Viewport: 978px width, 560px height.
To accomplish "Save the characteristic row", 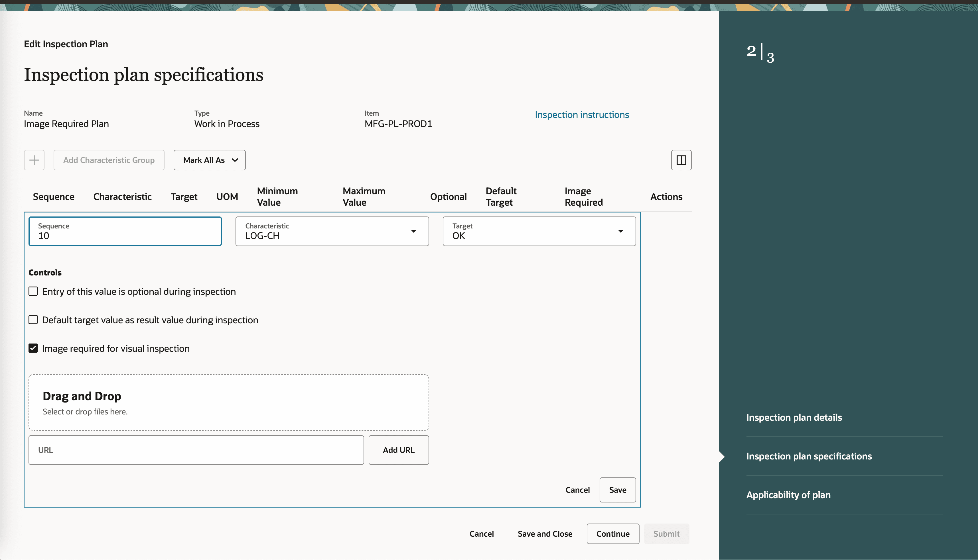I will click(617, 490).
